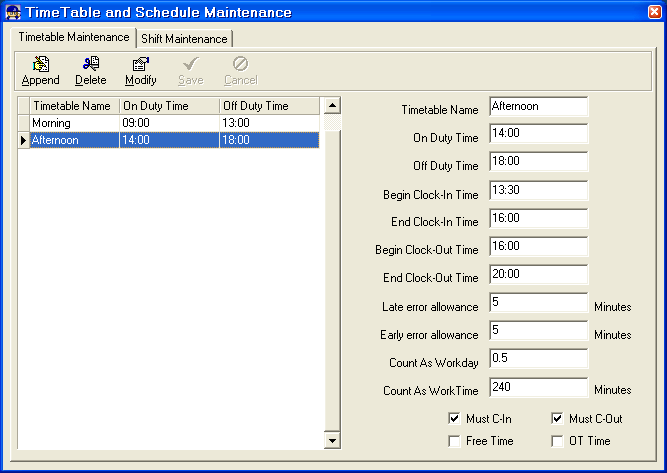Viewport: 667px width, 473px height.
Task: Click the Save checkmark icon
Action: coord(191,64)
